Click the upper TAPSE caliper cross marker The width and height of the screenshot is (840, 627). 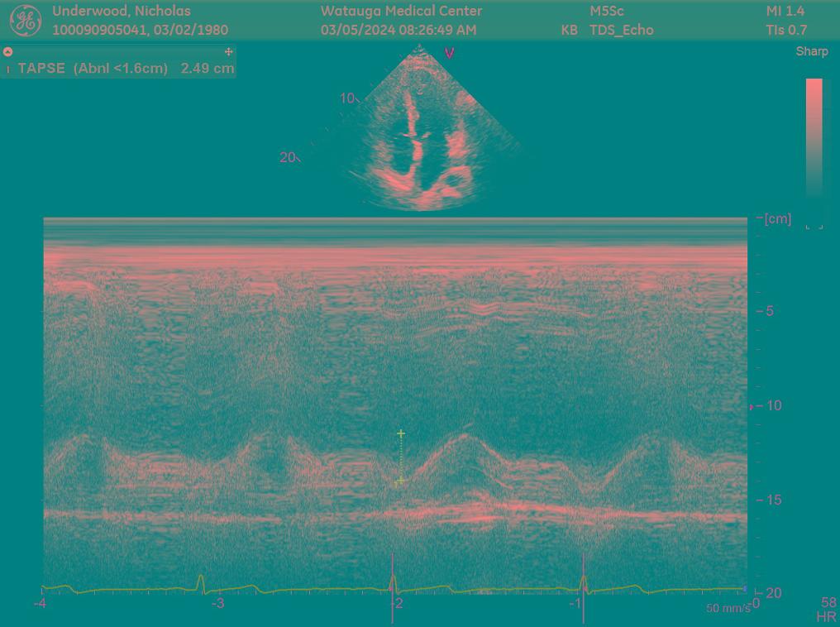click(401, 433)
